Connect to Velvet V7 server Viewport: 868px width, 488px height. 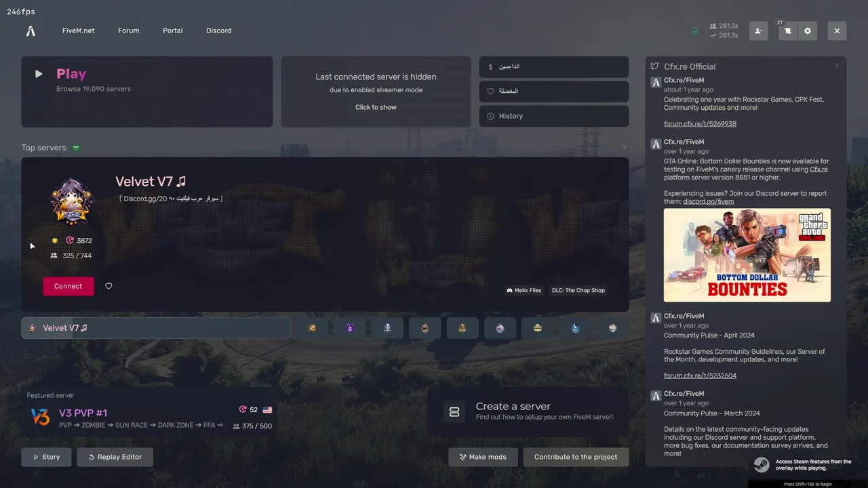[68, 286]
